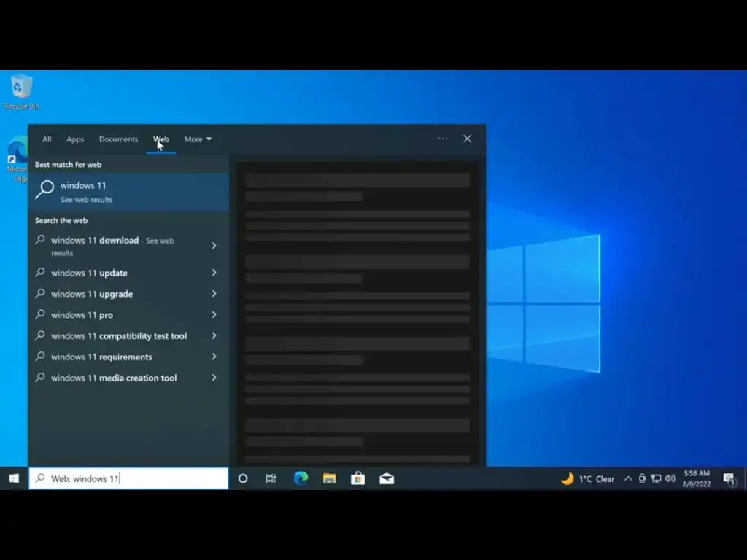The height and width of the screenshot is (560, 747).
Task: Expand chevron for 'windows 11 download'
Action: click(x=214, y=246)
